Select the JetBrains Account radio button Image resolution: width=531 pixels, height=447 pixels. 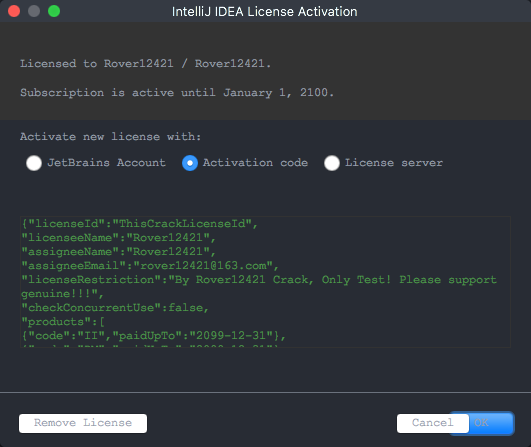34,163
